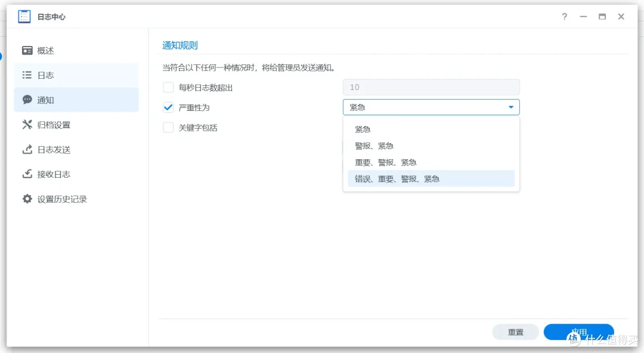Image resolution: width=644 pixels, height=353 pixels.
Task: Choose 重要、警报、紧急 option
Action: click(431, 162)
